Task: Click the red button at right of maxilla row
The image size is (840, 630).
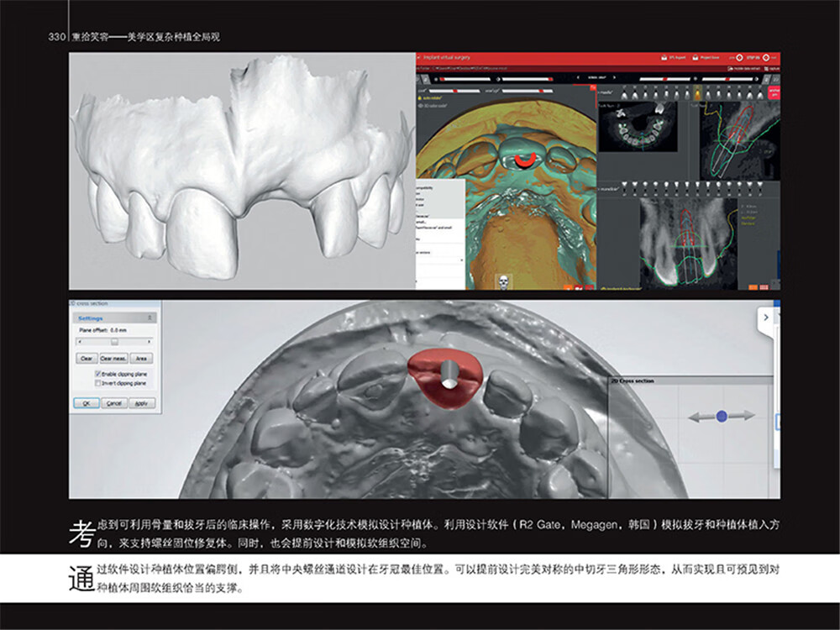Action: pos(774,92)
